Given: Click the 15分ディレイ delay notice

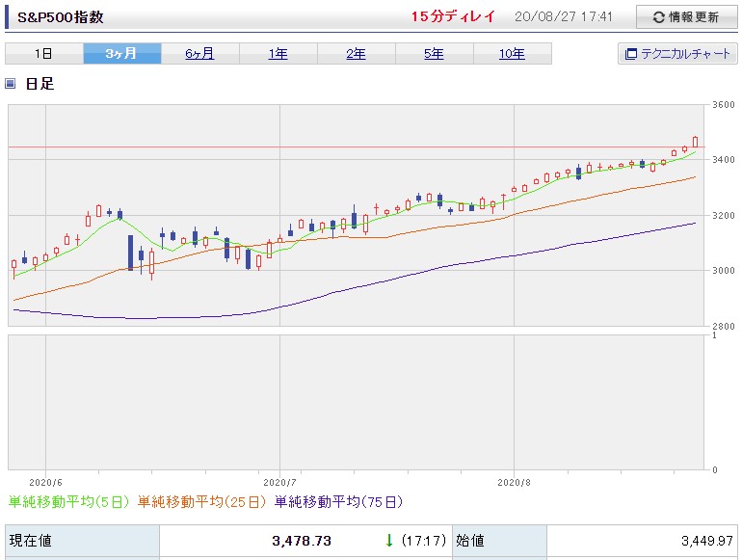Looking at the screenshot, I should tap(453, 16).
